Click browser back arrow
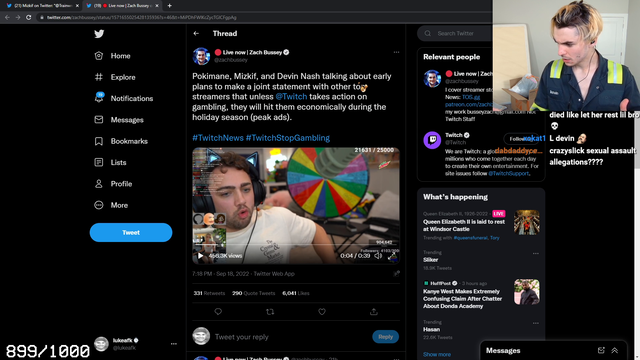Screen dimensions: 640x360 click(7, 17)
